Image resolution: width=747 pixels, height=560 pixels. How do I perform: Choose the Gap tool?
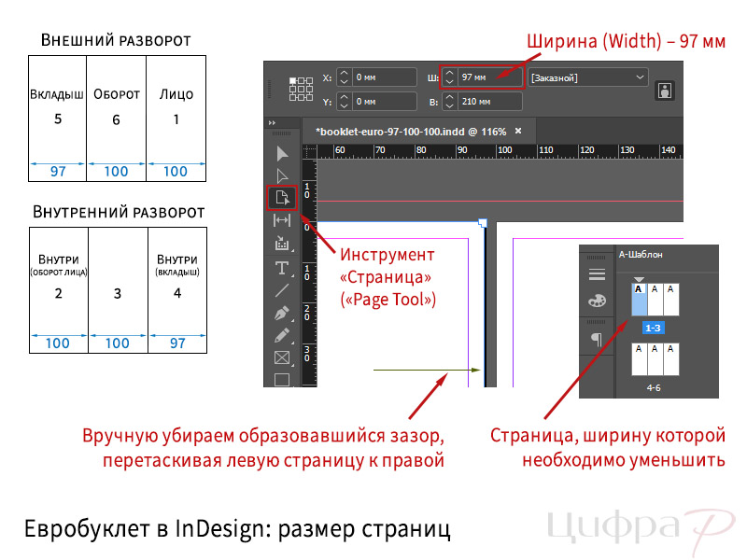[282, 220]
